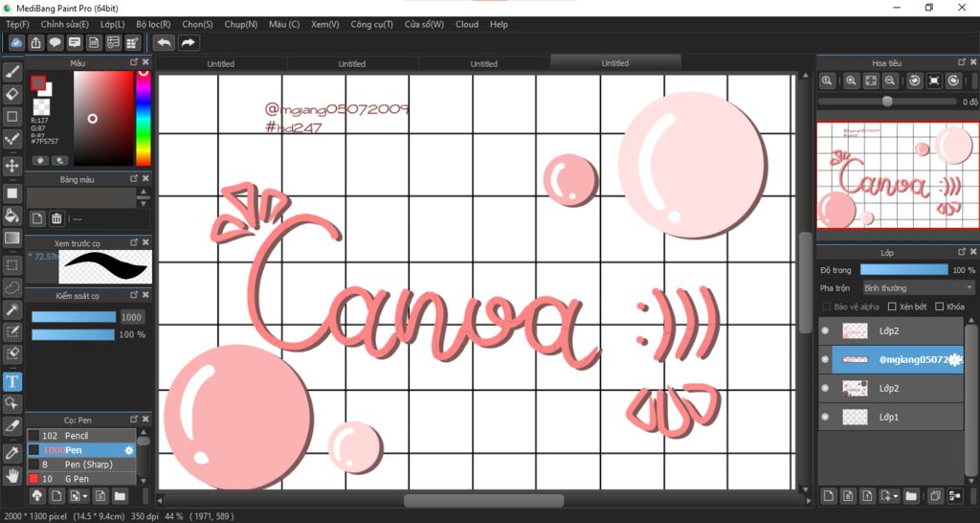Screen dimensions: 980x523
Task: Select the Gradient tool
Action: coord(11,238)
